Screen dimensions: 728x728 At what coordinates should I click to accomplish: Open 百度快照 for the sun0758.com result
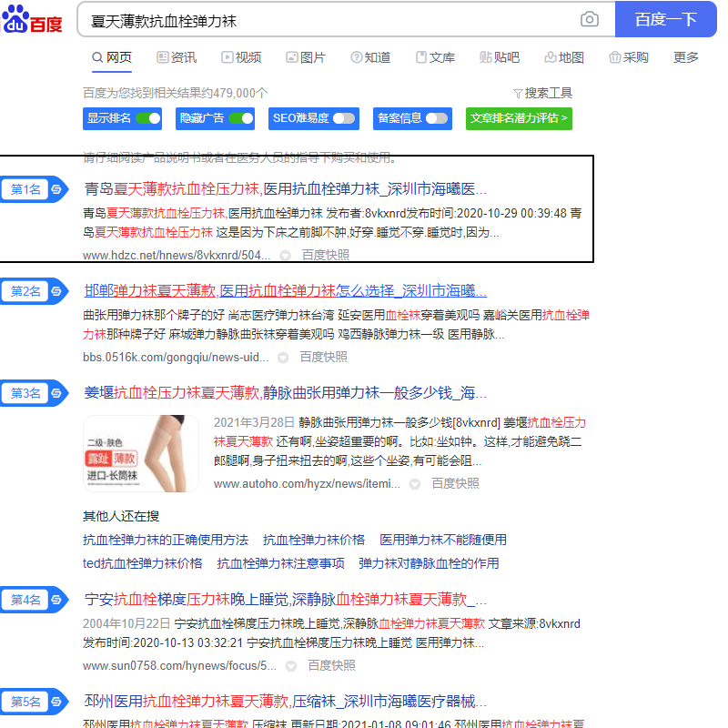click(331, 666)
